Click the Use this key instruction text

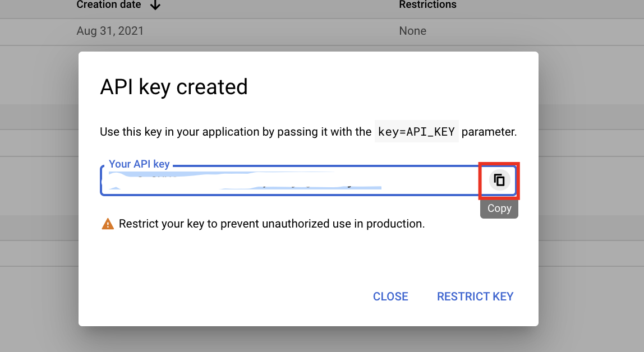pyautogui.click(x=236, y=132)
